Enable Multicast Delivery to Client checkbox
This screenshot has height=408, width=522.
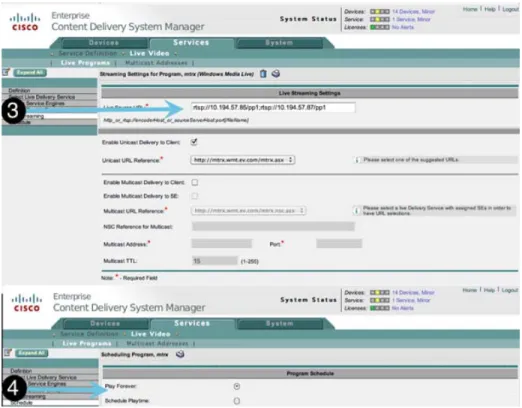195,182
